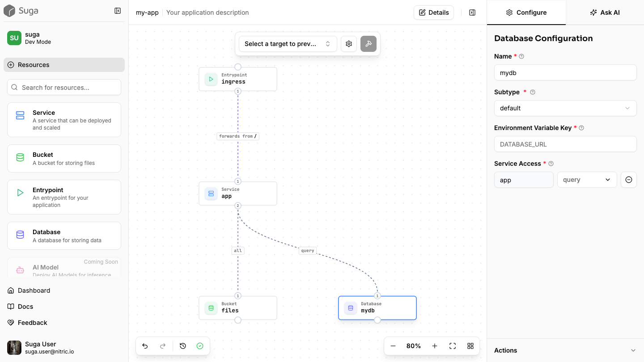Click the 'forwards from /' edge label

(238, 136)
